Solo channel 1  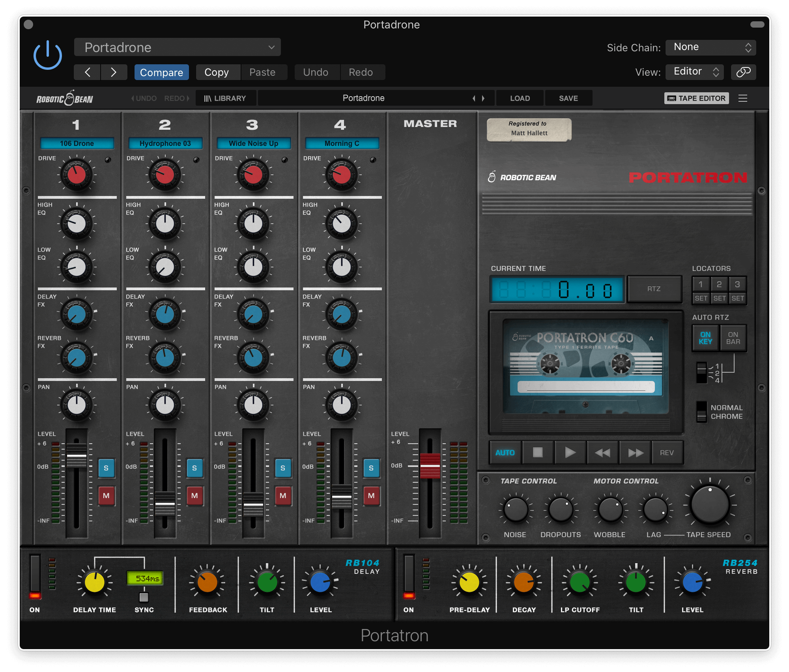click(106, 468)
